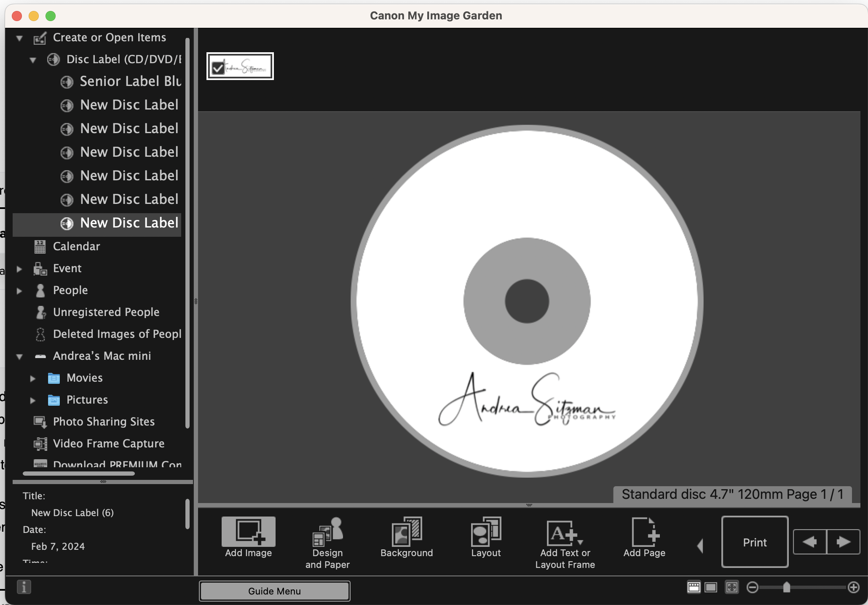Open the Guide Menu
868x605 pixels.
tap(274, 591)
